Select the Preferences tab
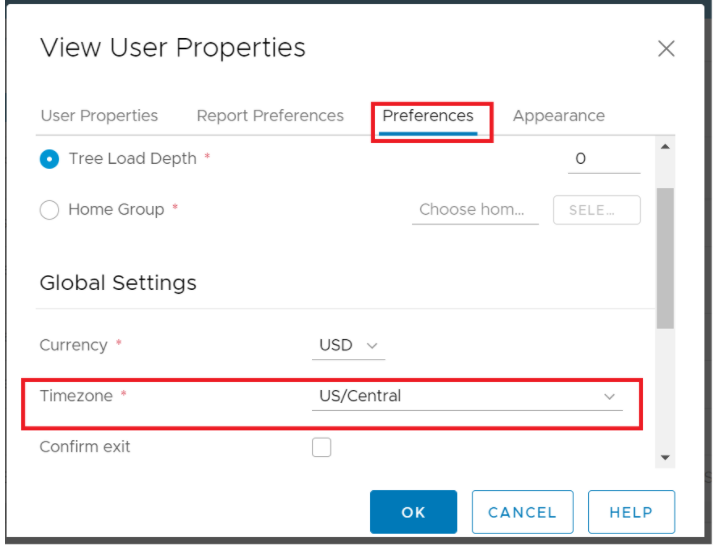 (428, 116)
